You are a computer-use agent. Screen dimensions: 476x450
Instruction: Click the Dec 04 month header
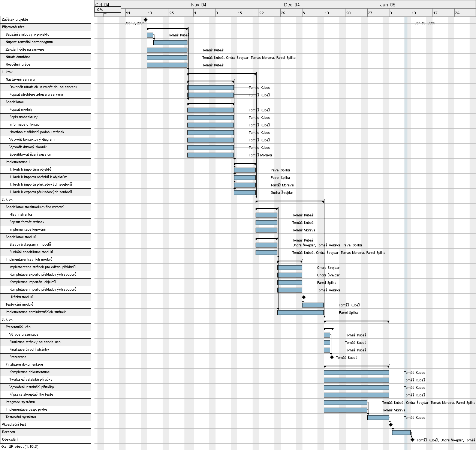click(x=292, y=5)
